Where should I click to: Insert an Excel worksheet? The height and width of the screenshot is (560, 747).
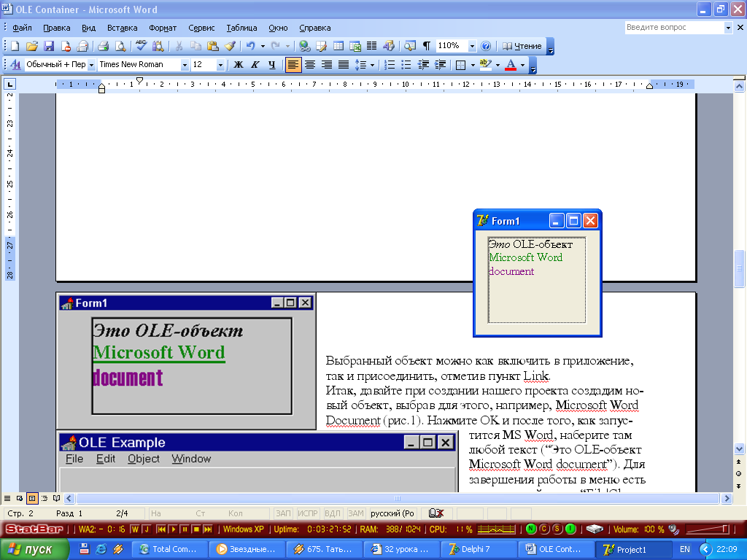[x=355, y=46]
